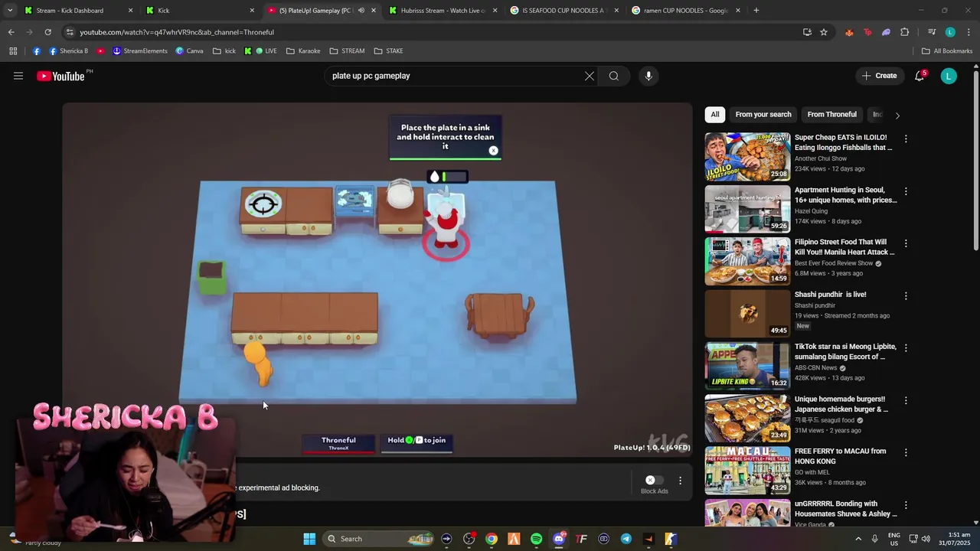Open options for unGRRRRRL Bonding video
This screenshot has width=980, height=551.
click(x=906, y=505)
